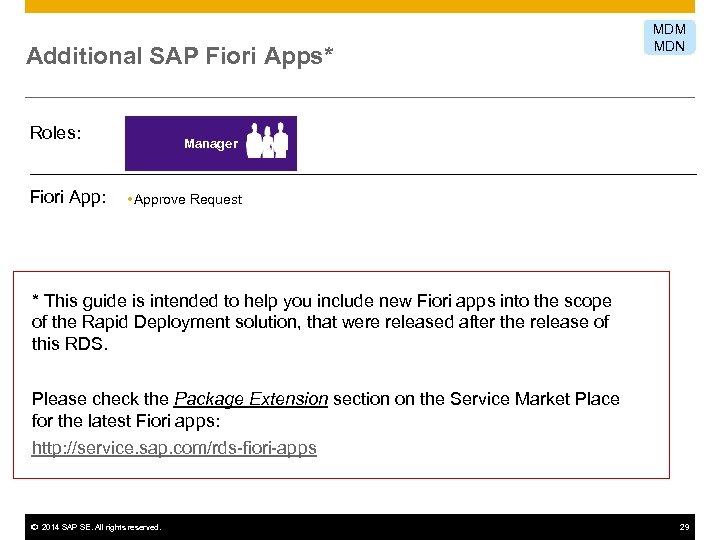
Task: Select slide page number 29
Action: point(684,527)
